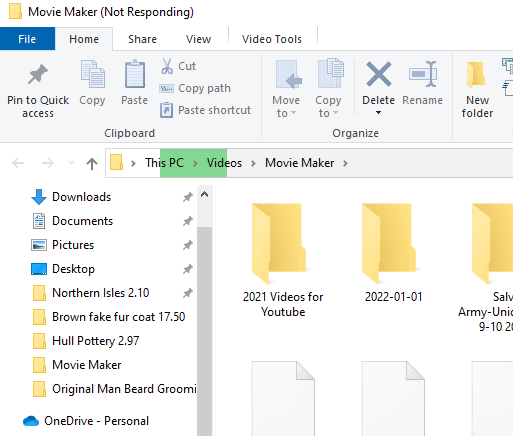
Task: Select the first blank file icon
Action: (283, 398)
